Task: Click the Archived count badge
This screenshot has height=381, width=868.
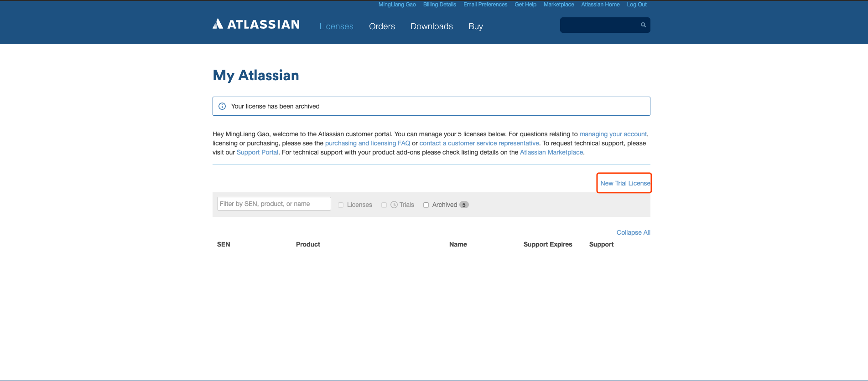Action: pos(464,205)
